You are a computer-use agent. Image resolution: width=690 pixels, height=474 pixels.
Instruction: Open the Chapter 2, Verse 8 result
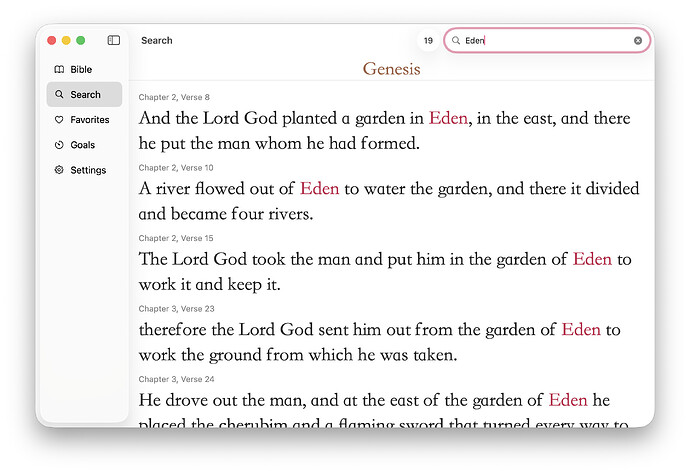[384, 130]
